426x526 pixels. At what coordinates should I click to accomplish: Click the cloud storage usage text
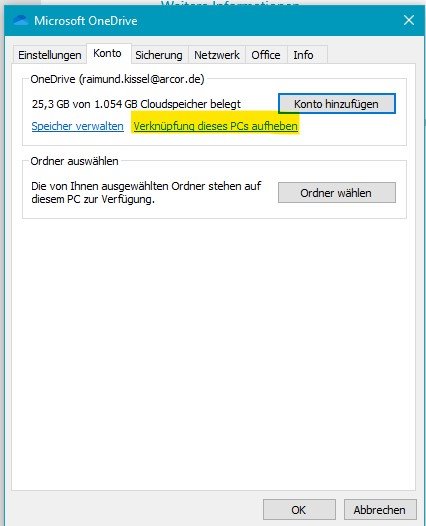coord(136,104)
